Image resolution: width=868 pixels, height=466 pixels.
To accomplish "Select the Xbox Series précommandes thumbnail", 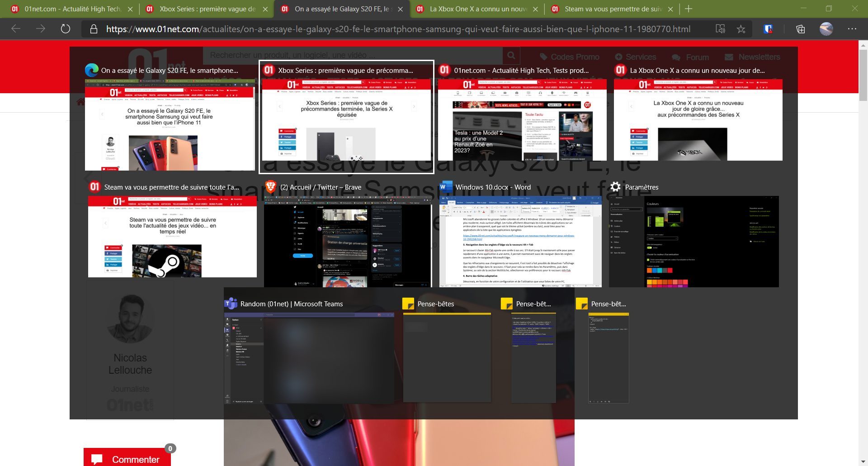I will click(x=346, y=119).
